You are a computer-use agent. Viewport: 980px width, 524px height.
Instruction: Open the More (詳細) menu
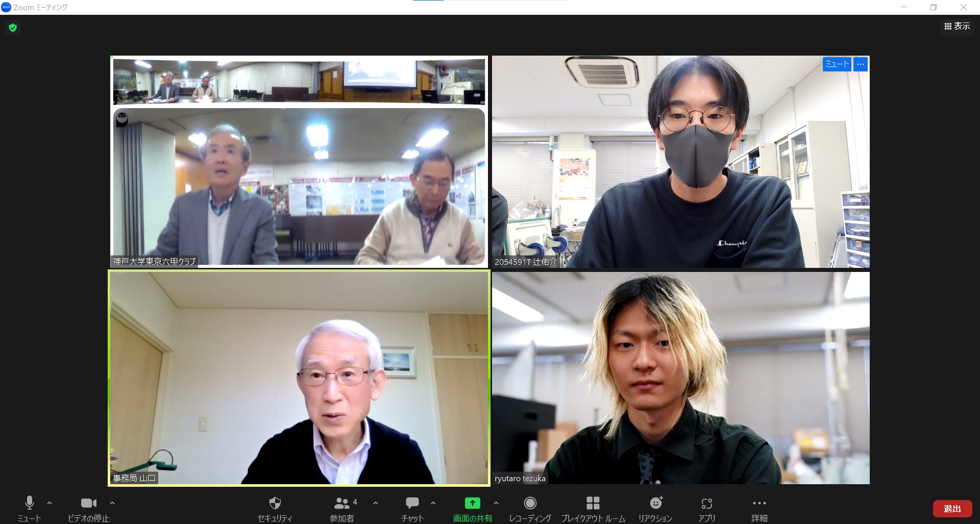(759, 509)
